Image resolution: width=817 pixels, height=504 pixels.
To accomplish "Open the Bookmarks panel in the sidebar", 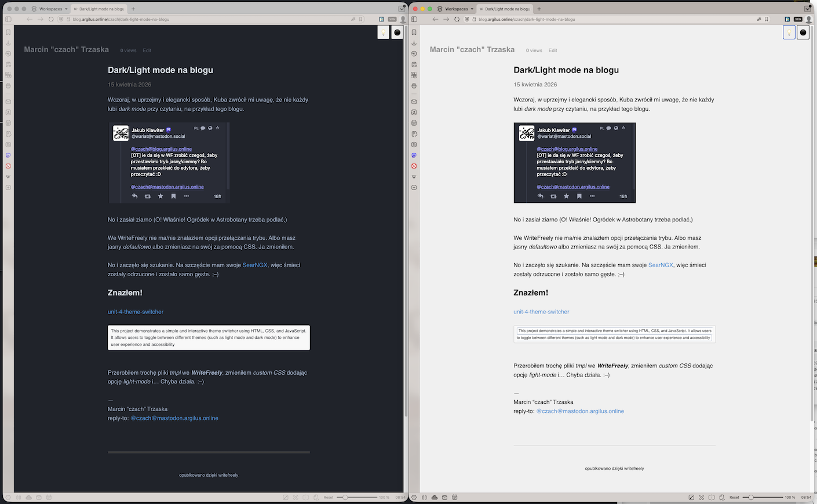I will [x=8, y=32].
